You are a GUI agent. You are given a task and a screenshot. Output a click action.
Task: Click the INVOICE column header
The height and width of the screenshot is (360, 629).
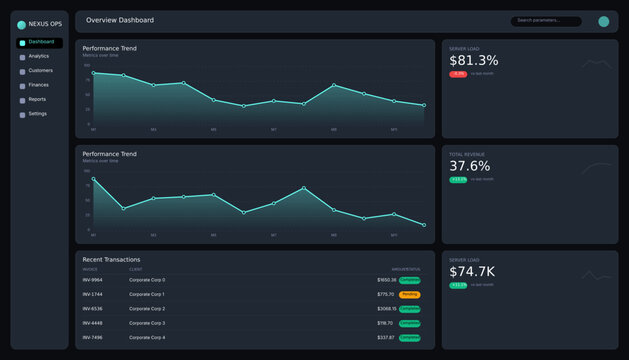(x=90, y=269)
